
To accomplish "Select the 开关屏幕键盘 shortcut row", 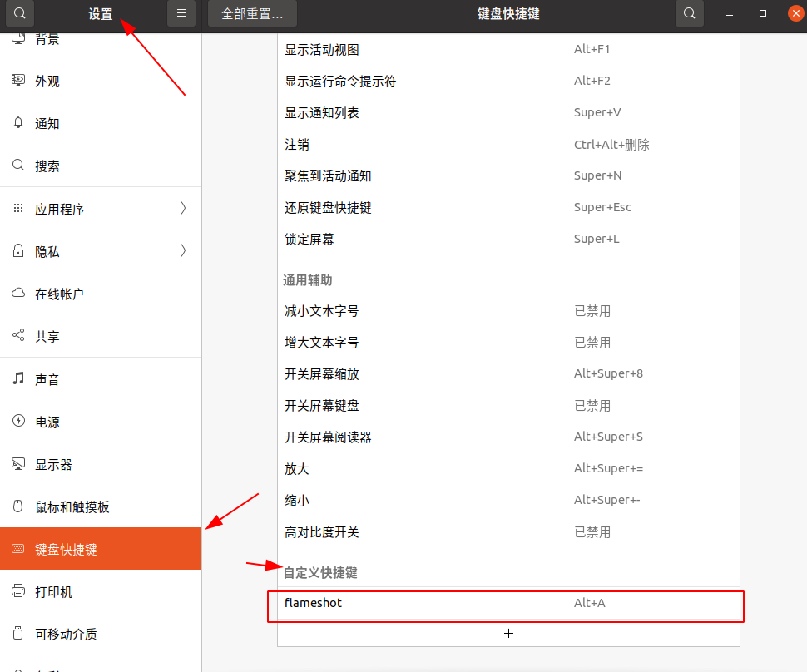I will [x=508, y=406].
